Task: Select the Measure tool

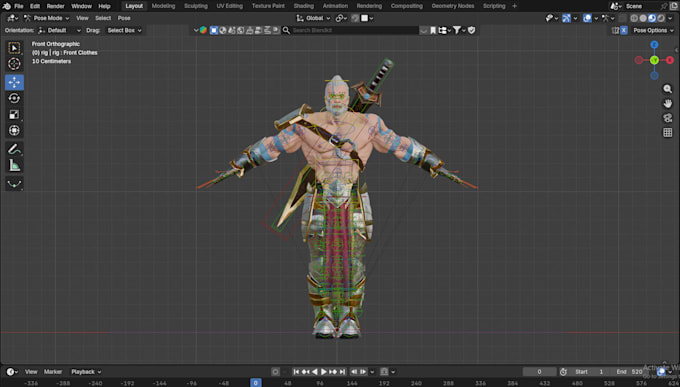Action: coord(14,165)
